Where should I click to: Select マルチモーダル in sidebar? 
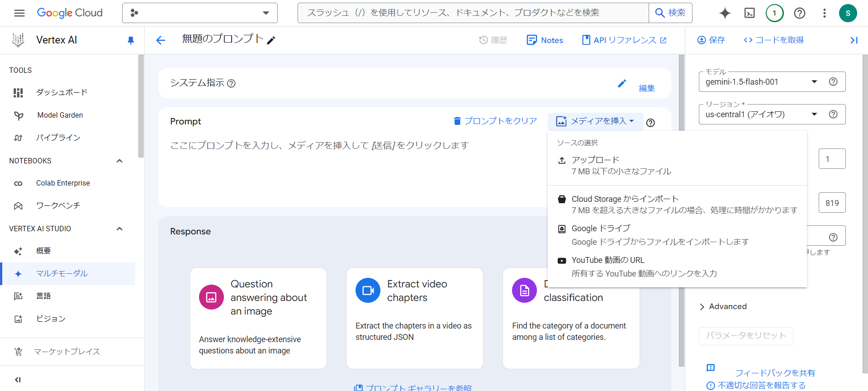68,274
